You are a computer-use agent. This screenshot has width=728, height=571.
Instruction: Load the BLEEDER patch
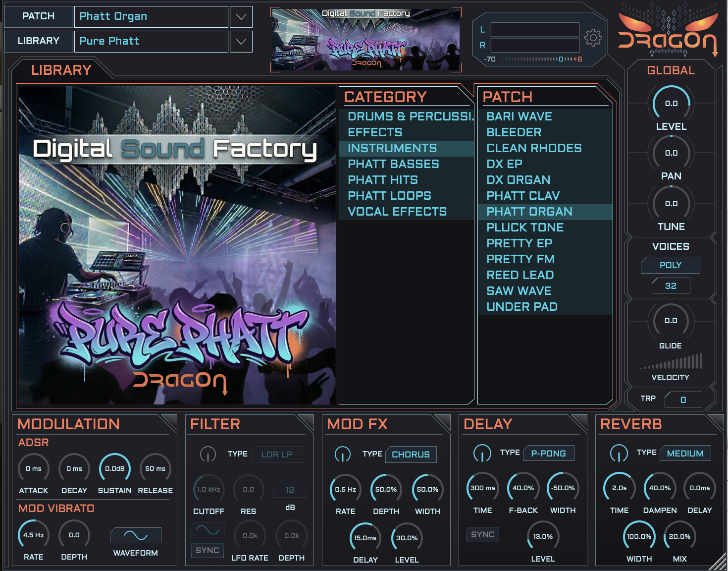click(545, 132)
